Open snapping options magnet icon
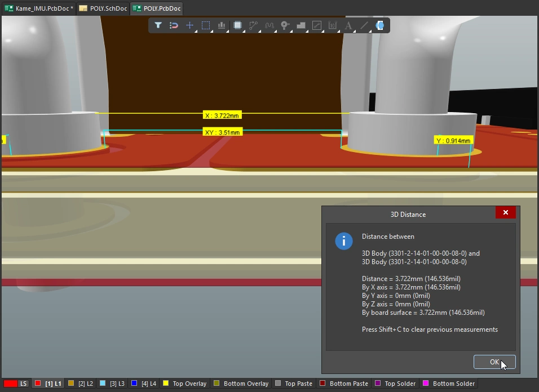This screenshot has width=539, height=392. pos(174,25)
